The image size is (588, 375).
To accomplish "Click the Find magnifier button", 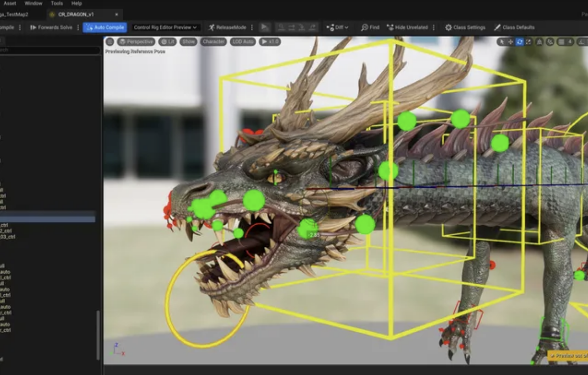I will tap(370, 27).
